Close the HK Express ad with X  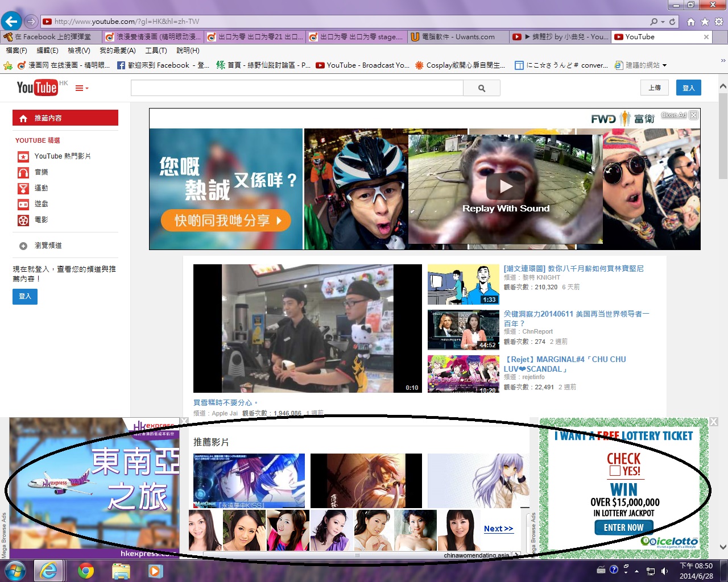184,421
